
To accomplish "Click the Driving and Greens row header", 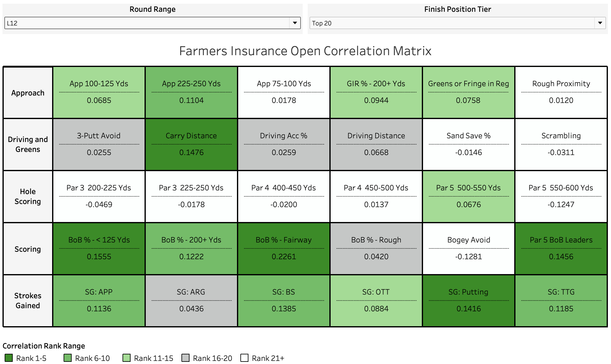I will click(x=28, y=144).
